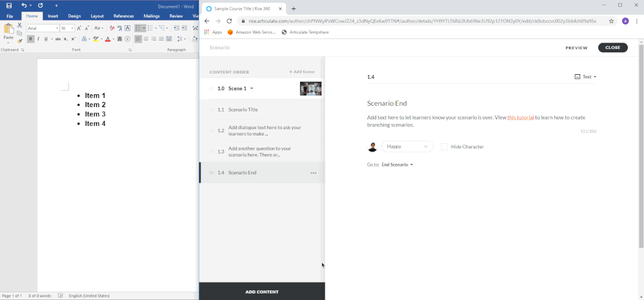The width and height of the screenshot is (644, 300).
Task: Open the Text type dropdown for 1.4
Action: click(x=585, y=77)
